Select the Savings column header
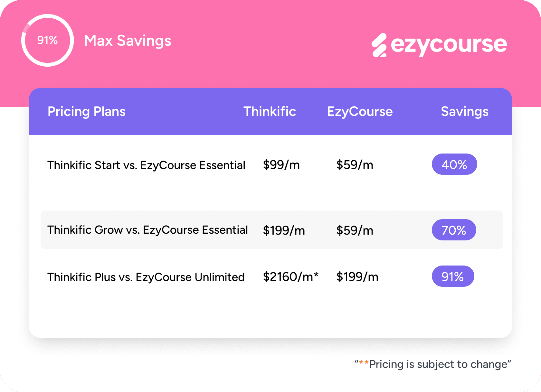 [465, 111]
